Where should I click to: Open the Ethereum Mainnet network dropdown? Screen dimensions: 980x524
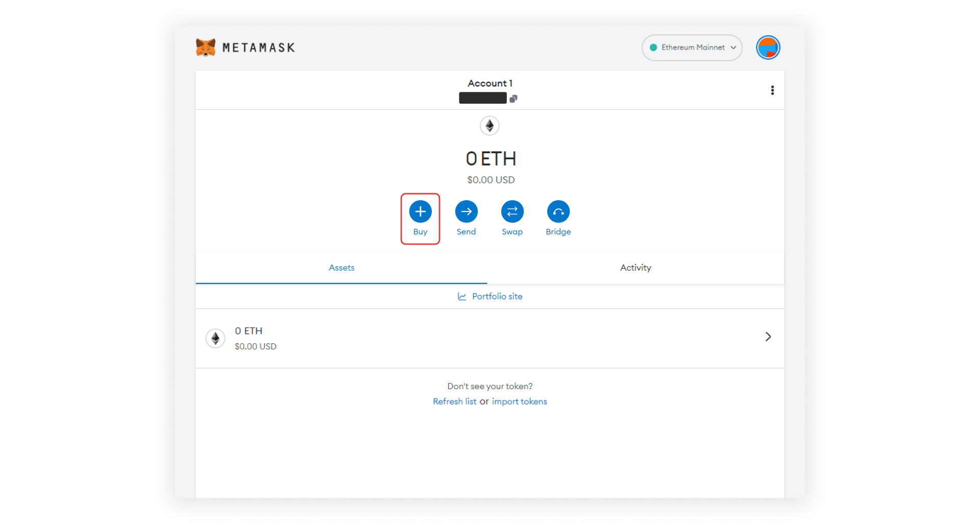pos(692,47)
